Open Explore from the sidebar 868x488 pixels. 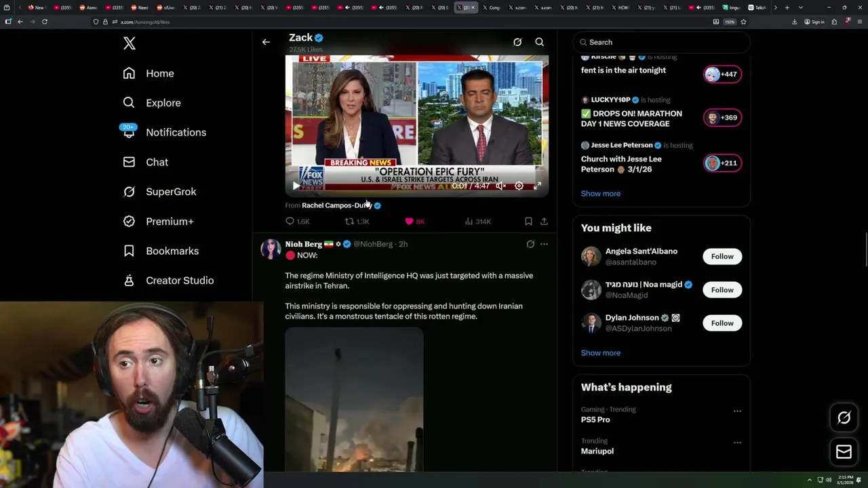[x=152, y=103]
